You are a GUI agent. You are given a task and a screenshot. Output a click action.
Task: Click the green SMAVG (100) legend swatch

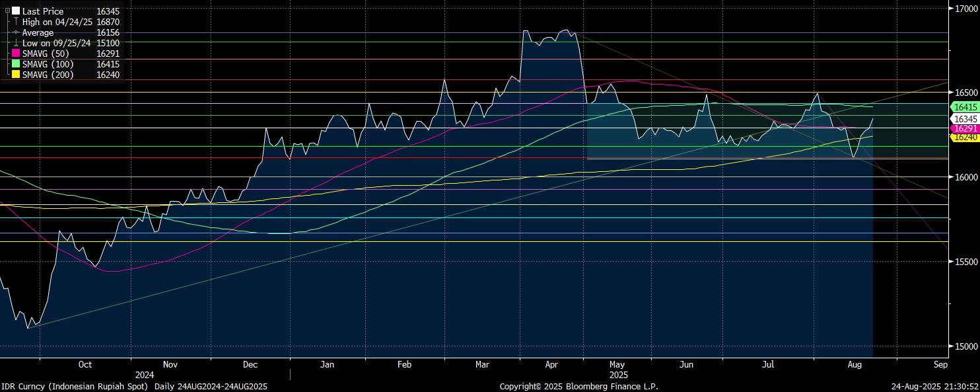click(16, 64)
